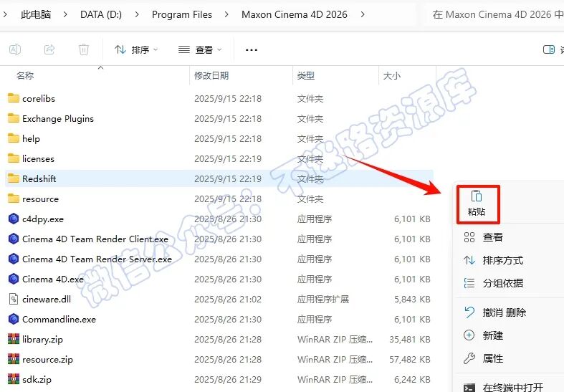Click the Delete trash icon in toolbar
564x392 pixels.
coord(83,49)
